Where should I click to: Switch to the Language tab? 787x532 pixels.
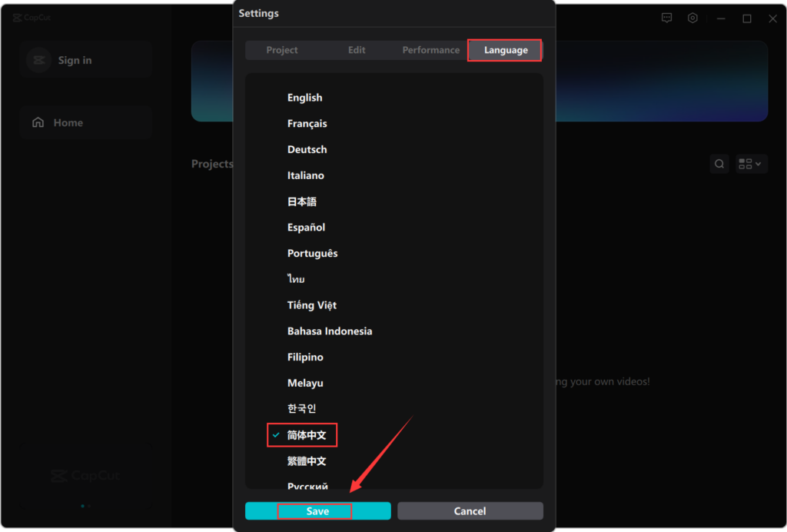[506, 50]
